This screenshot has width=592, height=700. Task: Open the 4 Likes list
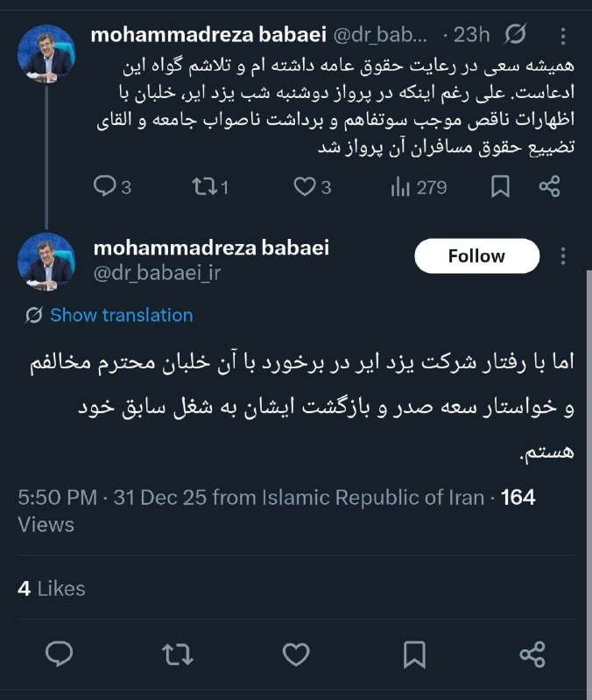point(52,589)
